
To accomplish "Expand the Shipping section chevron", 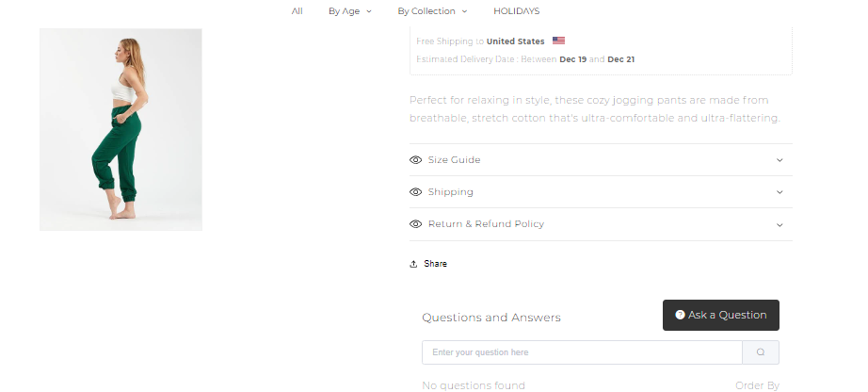I will point(780,192).
